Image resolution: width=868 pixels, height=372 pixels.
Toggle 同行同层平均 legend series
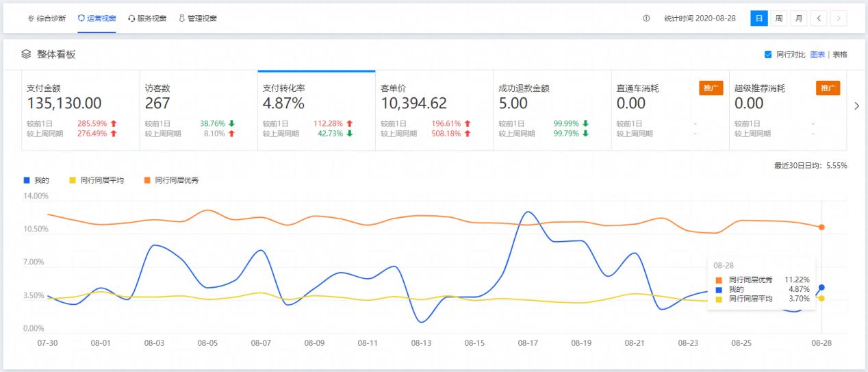click(73, 180)
